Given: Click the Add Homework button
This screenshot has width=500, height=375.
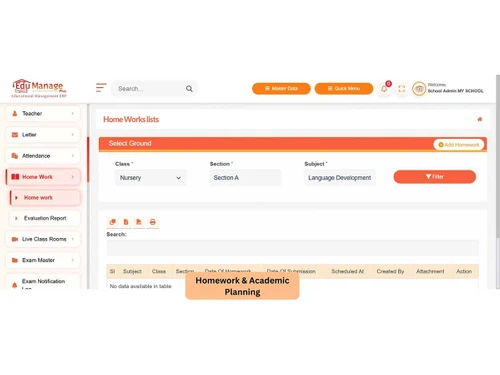Looking at the screenshot, I should coord(459,145).
